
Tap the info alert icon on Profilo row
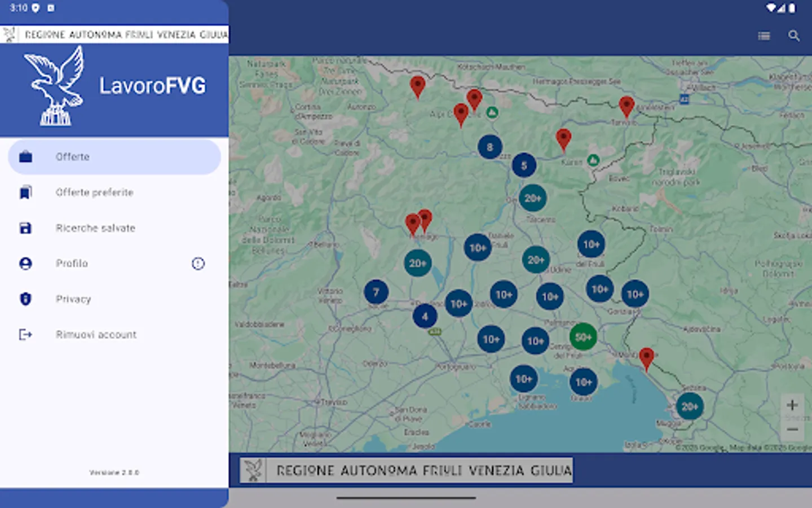click(198, 264)
